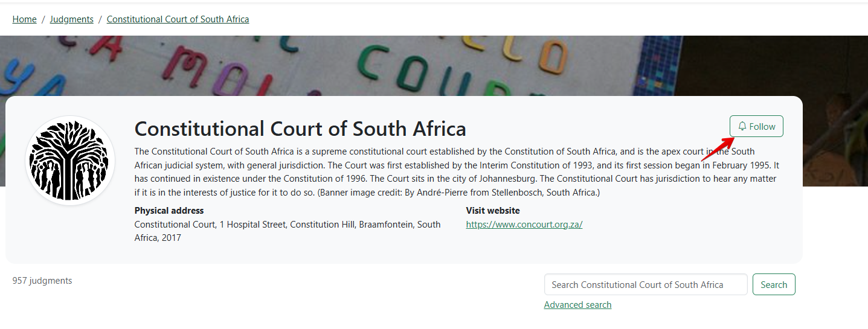The image size is (868, 329).
Task: Go to the Home breadcrumb link
Action: click(x=24, y=19)
